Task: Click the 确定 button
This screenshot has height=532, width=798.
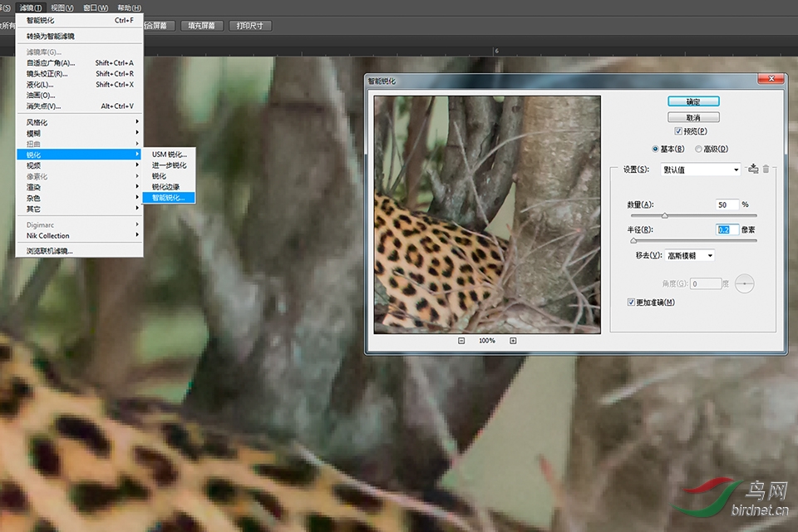Action: click(693, 101)
